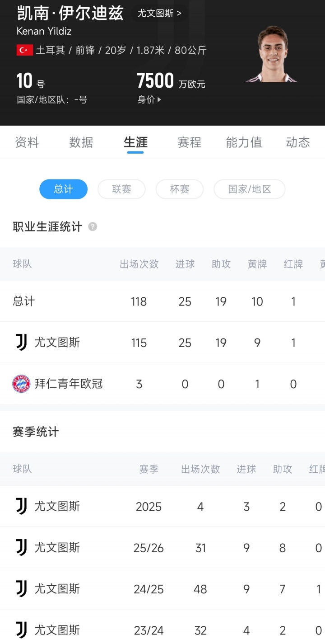Tap the career stats help question icon
Image resolution: width=325 pixels, height=644 pixels.
click(93, 227)
